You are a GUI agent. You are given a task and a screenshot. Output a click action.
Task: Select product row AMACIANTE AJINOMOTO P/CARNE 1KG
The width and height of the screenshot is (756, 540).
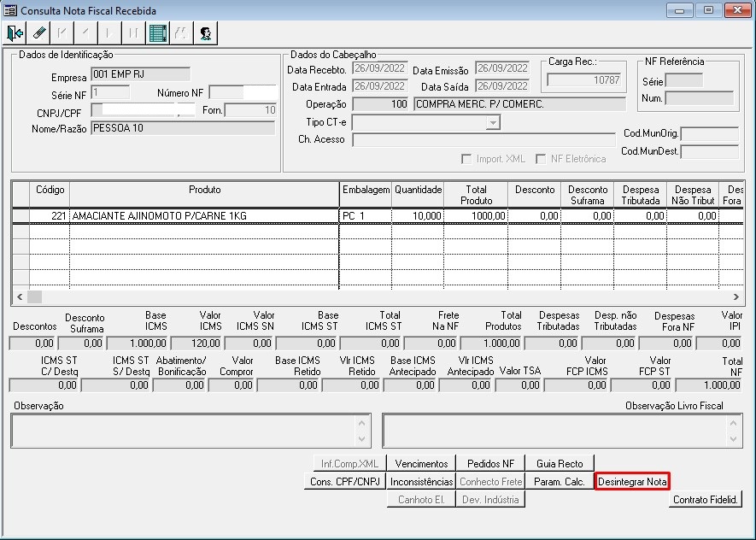(x=378, y=216)
